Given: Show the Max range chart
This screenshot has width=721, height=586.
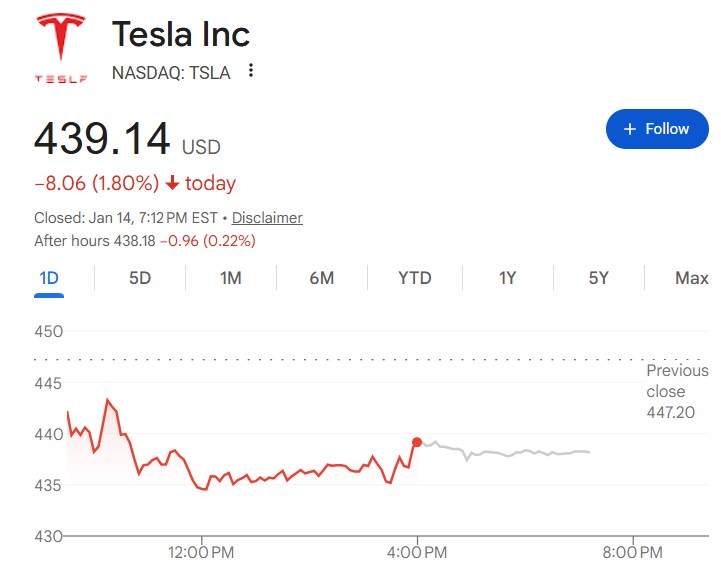Looking at the screenshot, I should pyautogui.click(x=691, y=278).
